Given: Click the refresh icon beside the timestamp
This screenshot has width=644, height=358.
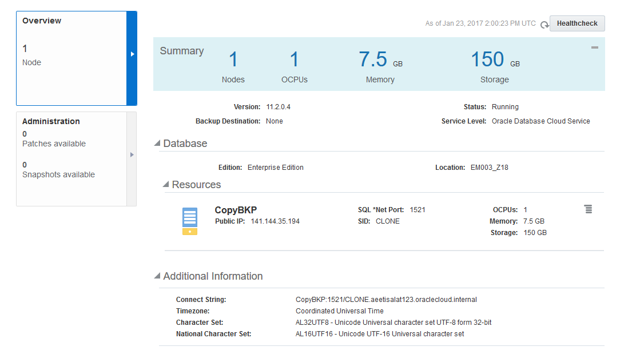Looking at the screenshot, I should 544,25.
